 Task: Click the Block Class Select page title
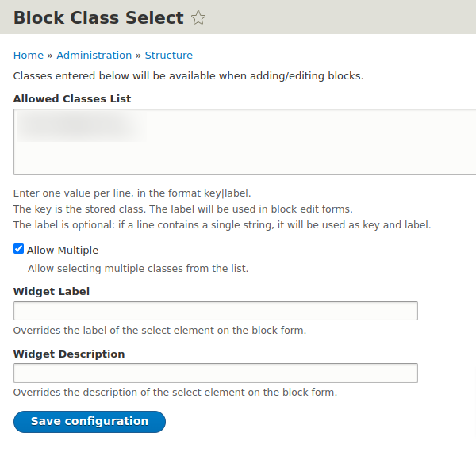pos(98,17)
